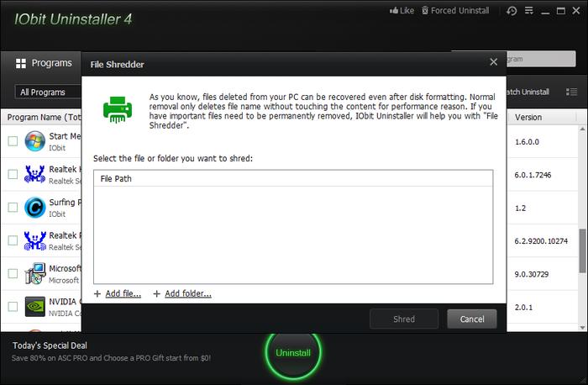Click the Like thumbs-up icon

(394, 10)
